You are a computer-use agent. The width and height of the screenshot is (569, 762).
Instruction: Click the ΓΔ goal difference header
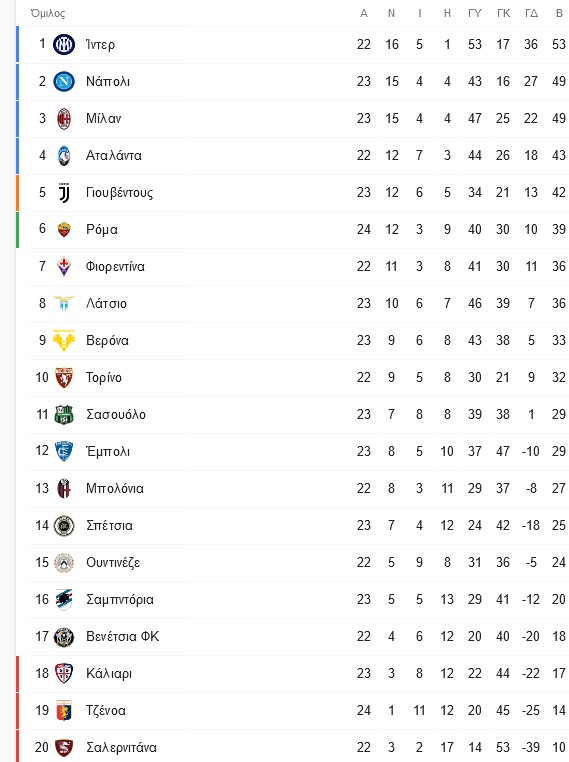pyautogui.click(x=532, y=14)
